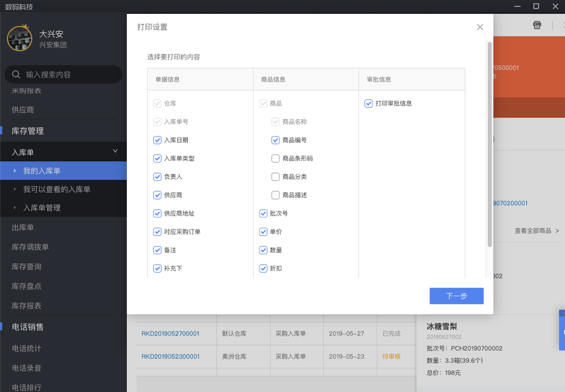The height and width of the screenshot is (392, 565).
Task: Click the dialog's vertical scrollbar
Action: pyautogui.click(x=489, y=144)
